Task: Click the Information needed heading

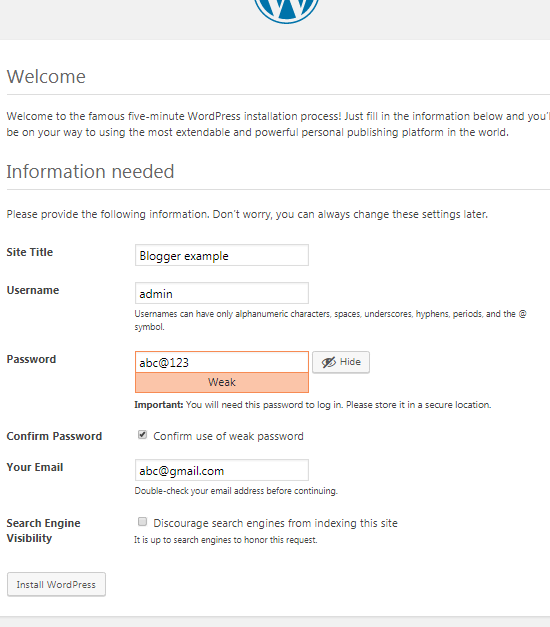Action: pyautogui.click(x=90, y=172)
